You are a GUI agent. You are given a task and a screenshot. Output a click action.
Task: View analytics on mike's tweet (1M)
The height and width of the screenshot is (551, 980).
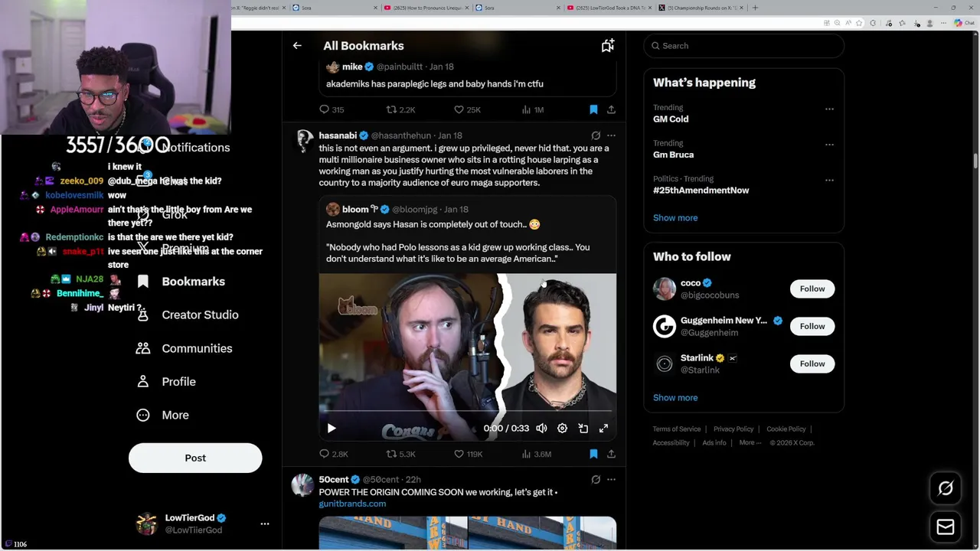click(x=532, y=109)
